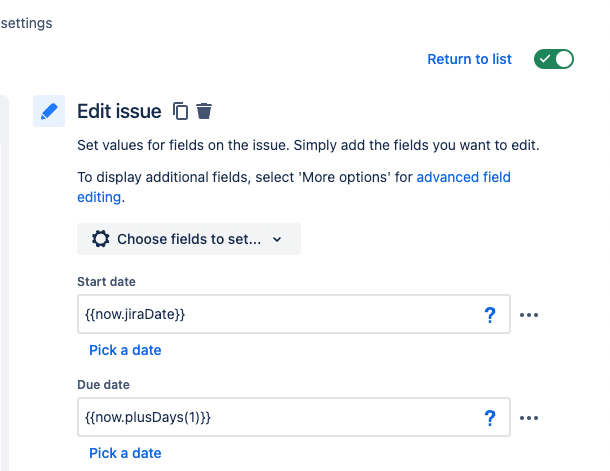Screen dimensions: 610x471
Task: Delete the Edit issue action
Action: pyautogui.click(x=204, y=111)
